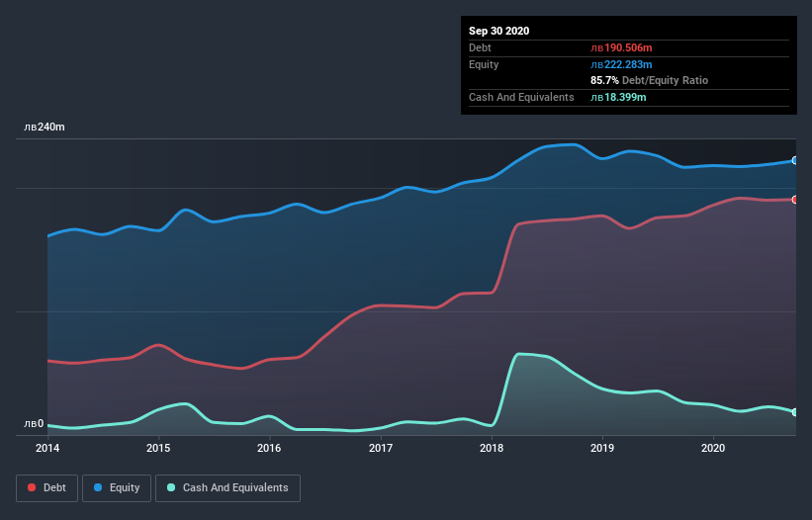The image size is (812, 520).
Task: Toggle the Cash And Equivalents legend button
Action: point(227,488)
